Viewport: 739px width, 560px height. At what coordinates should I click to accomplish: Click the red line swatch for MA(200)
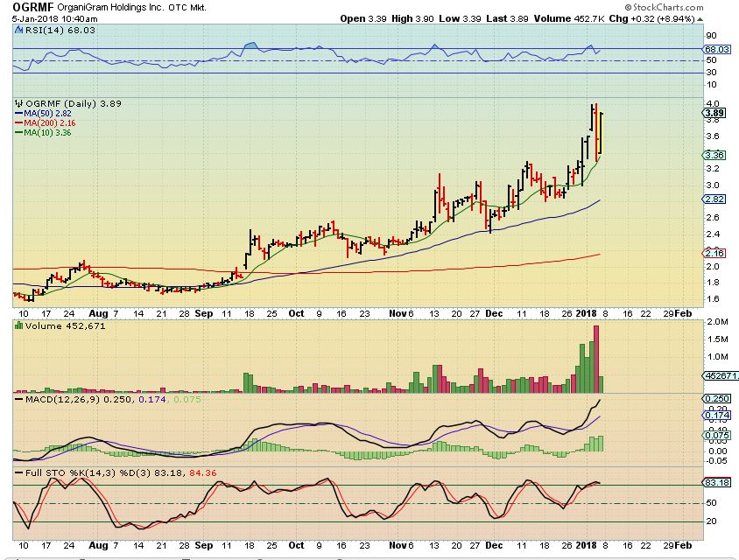tap(19, 122)
